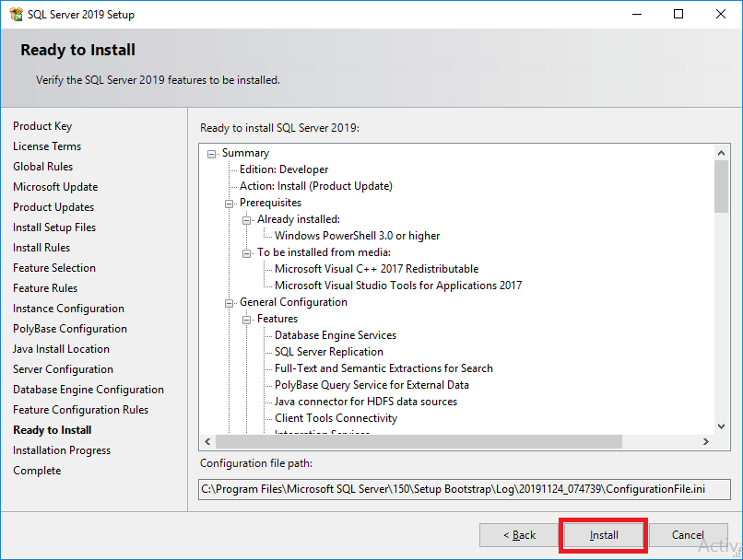Select the Microsoft Update step
The image size is (743, 560).
tap(55, 187)
